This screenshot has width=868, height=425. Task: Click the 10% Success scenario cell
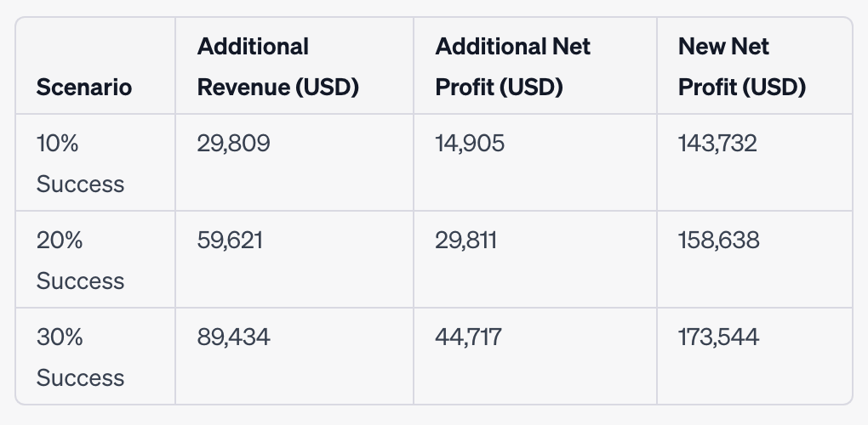pos(80,163)
